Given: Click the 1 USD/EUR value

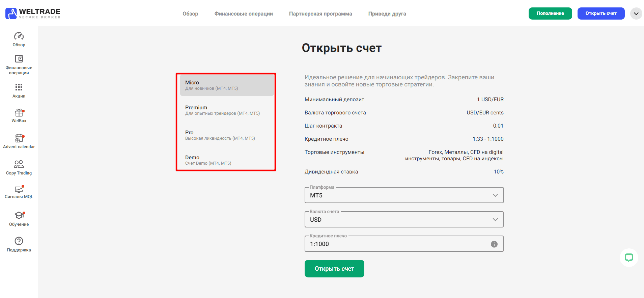Looking at the screenshot, I should point(490,100).
